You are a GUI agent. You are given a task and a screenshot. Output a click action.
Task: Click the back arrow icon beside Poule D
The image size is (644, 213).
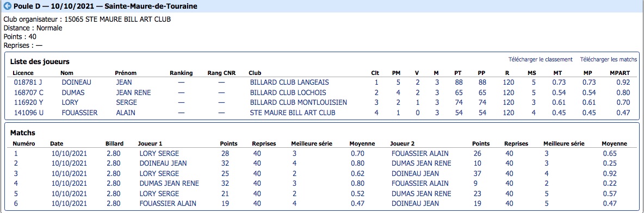[x=7, y=6]
